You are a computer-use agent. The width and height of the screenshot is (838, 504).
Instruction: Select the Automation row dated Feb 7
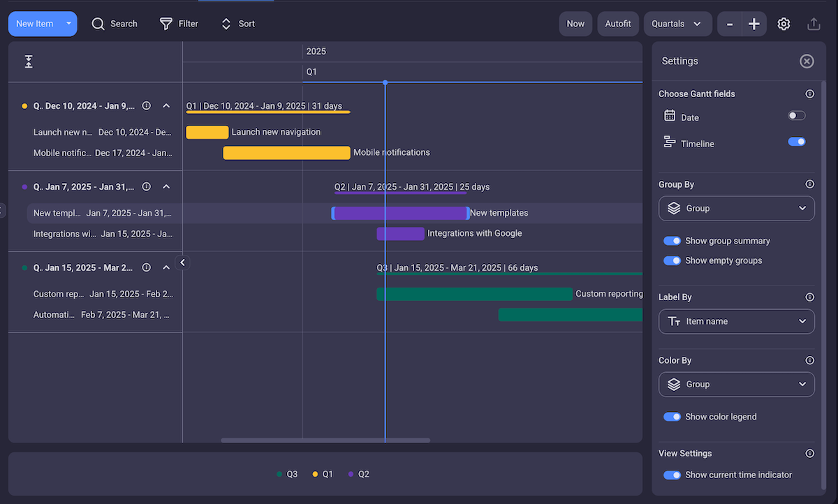tap(103, 315)
